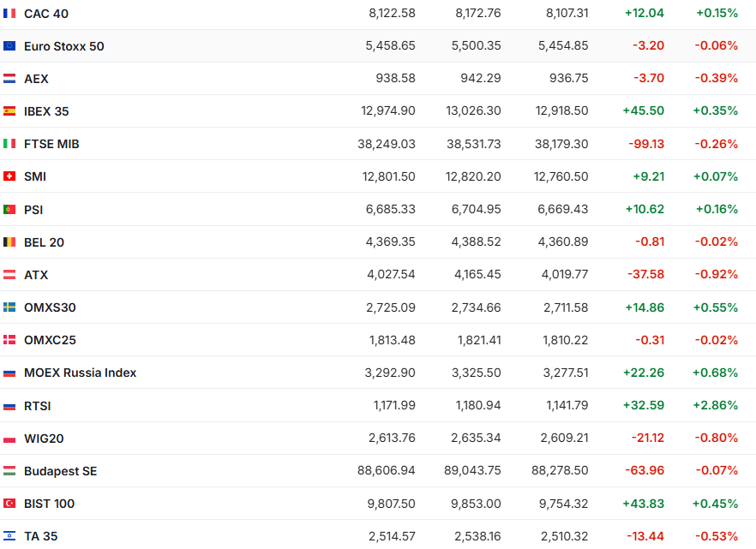756x549 pixels.
Task: Select the Hungarian flag next to Budapest SE
Action: point(9,471)
